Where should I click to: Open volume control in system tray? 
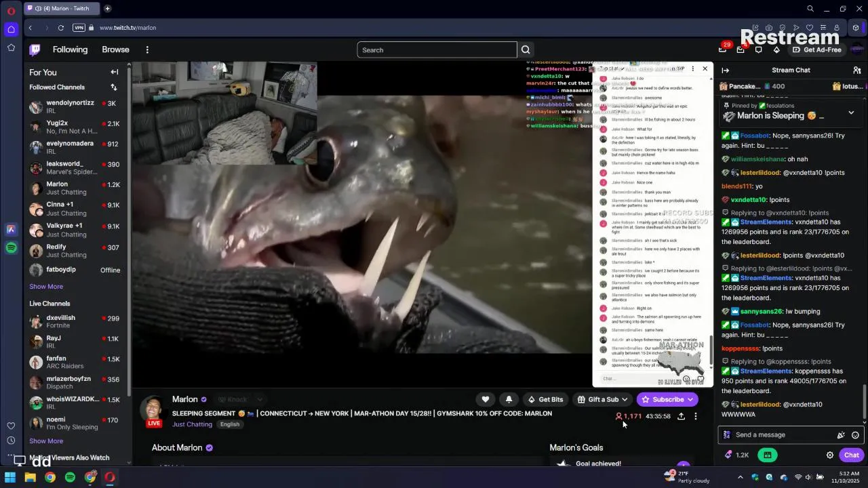tap(809, 477)
